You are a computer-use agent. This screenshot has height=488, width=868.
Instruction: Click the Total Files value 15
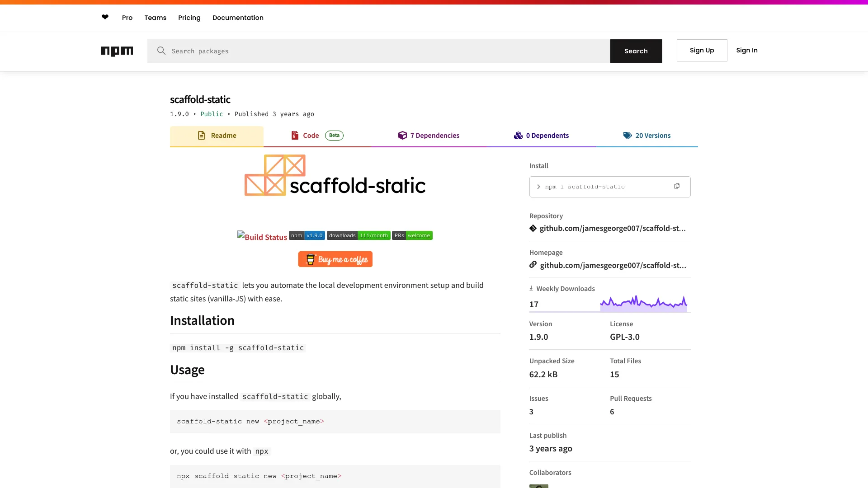[614, 374]
